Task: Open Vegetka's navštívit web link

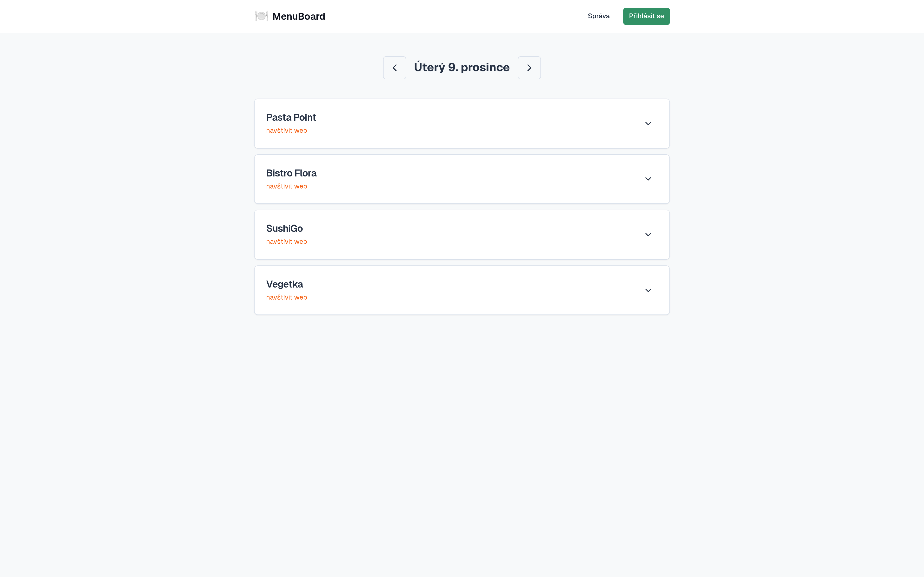Action: [x=286, y=297]
